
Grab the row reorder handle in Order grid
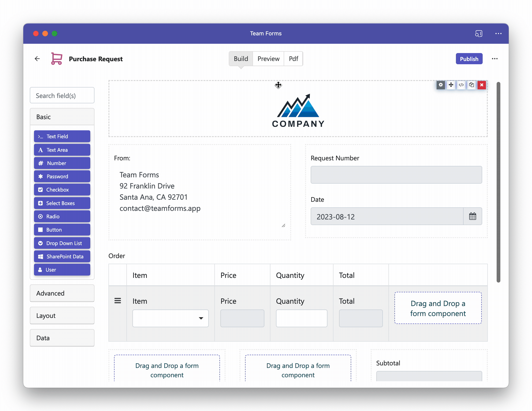pos(118,301)
